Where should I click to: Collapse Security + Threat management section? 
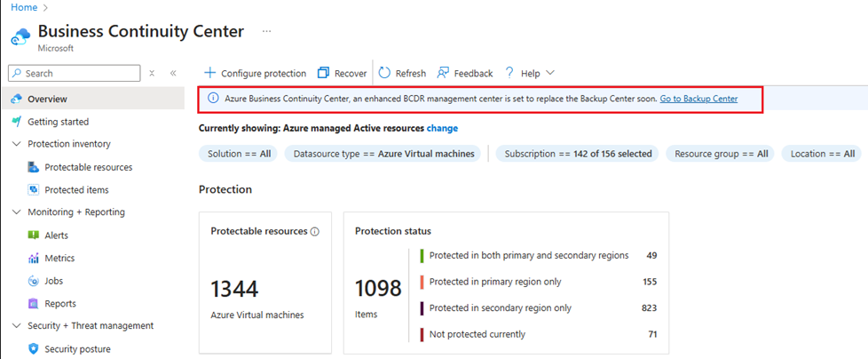[x=15, y=326]
